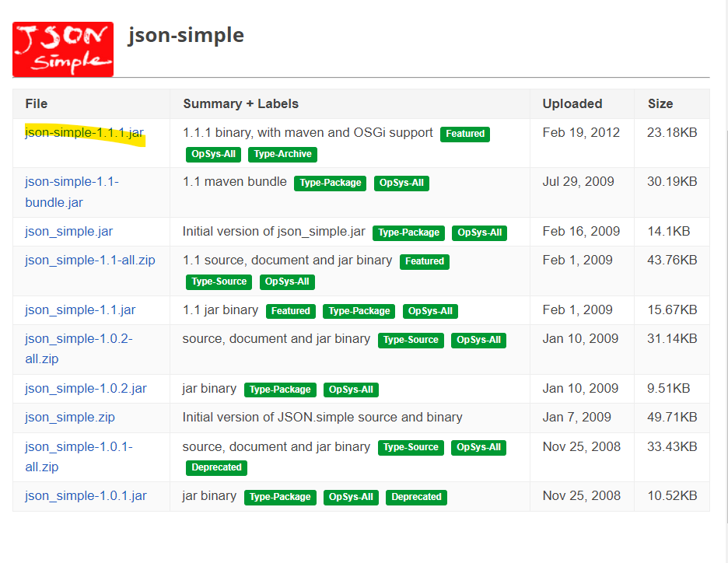
Task: Click OpSys-All label in maven bundle row
Action: pyautogui.click(x=401, y=183)
